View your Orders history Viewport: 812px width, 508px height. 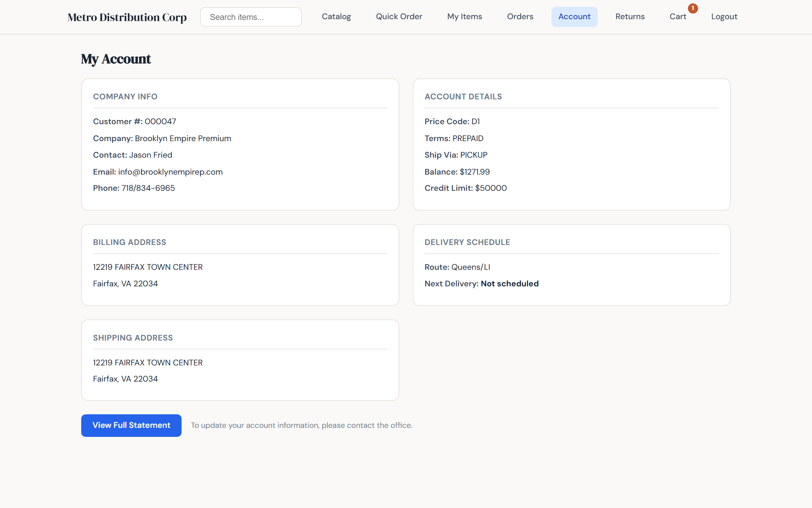pyautogui.click(x=520, y=17)
